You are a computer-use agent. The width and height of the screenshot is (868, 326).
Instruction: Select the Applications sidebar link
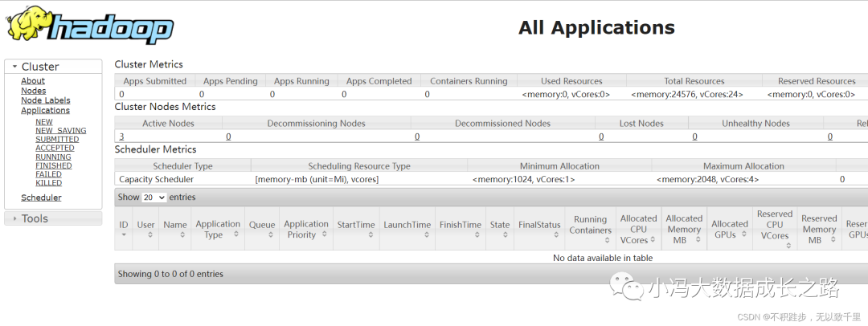[x=46, y=111]
